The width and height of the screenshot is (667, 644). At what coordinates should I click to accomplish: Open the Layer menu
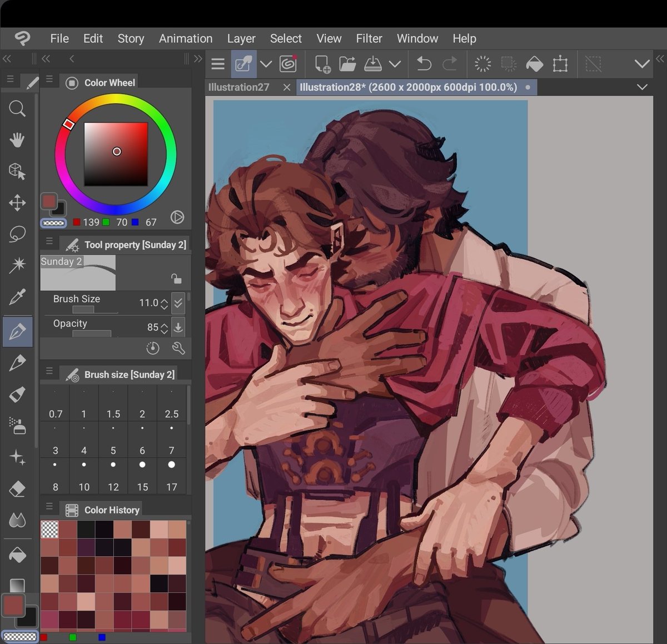click(241, 38)
